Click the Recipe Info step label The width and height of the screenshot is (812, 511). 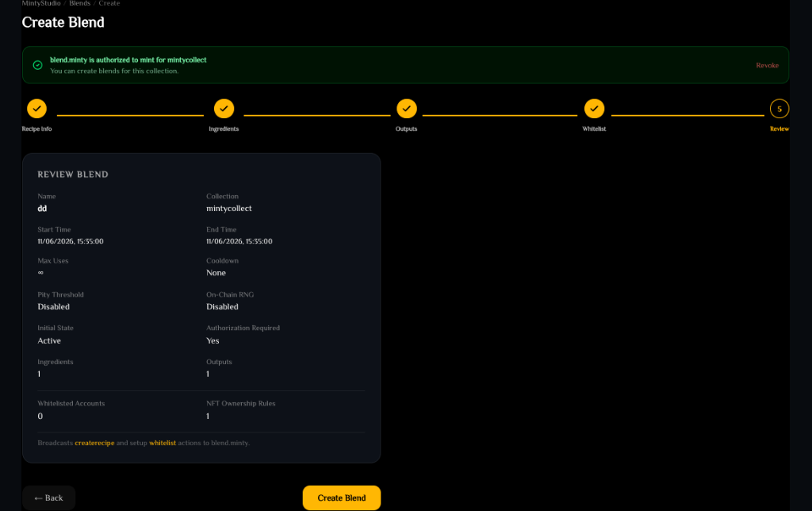tap(36, 129)
